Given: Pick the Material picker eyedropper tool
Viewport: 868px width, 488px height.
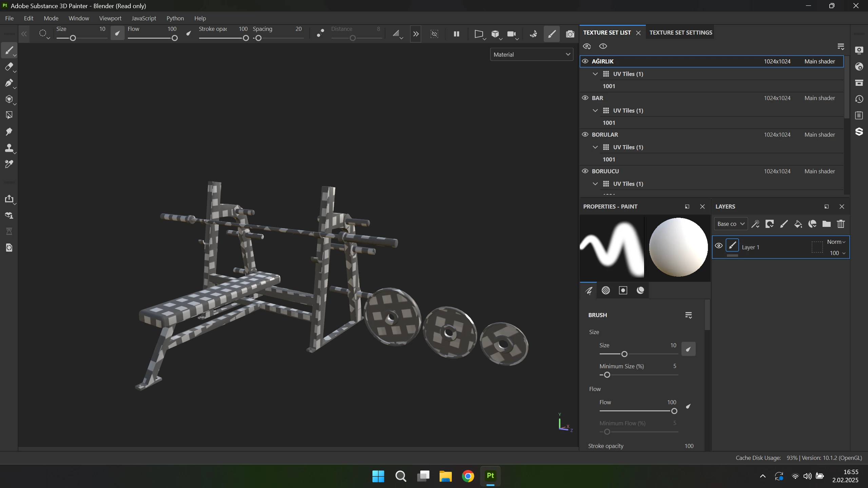Looking at the screenshot, I should click(9, 164).
